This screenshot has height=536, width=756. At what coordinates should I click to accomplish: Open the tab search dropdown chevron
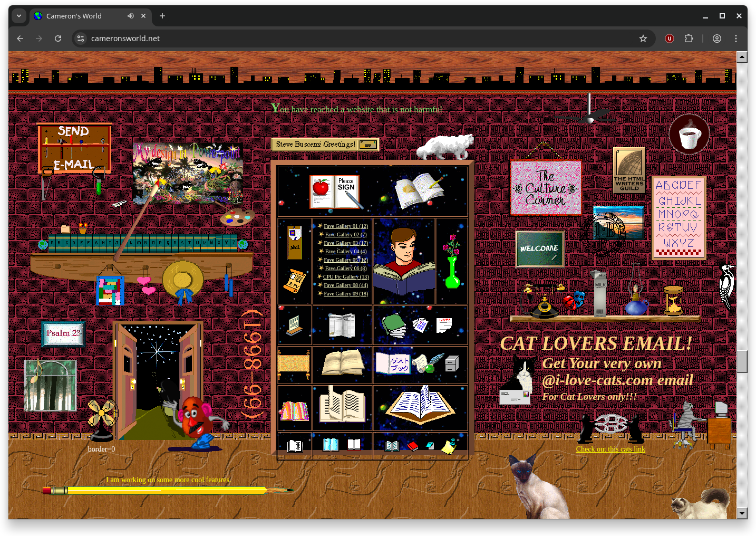(19, 16)
